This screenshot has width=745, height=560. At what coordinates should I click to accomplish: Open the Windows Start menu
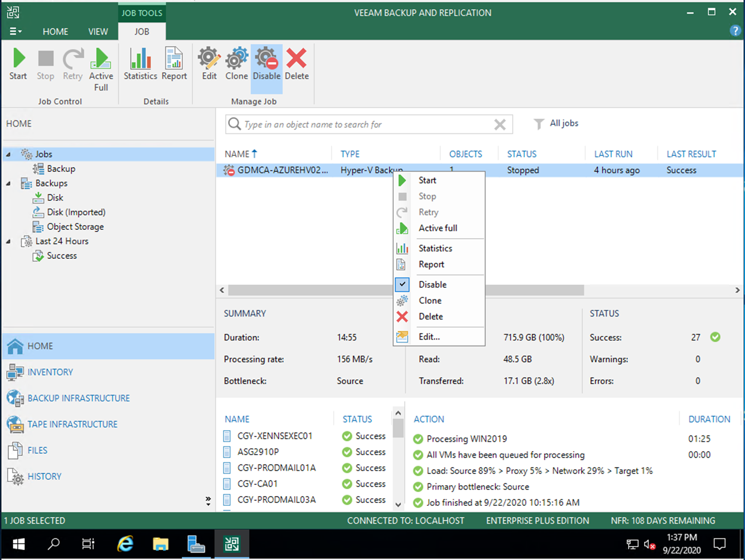coord(19,544)
